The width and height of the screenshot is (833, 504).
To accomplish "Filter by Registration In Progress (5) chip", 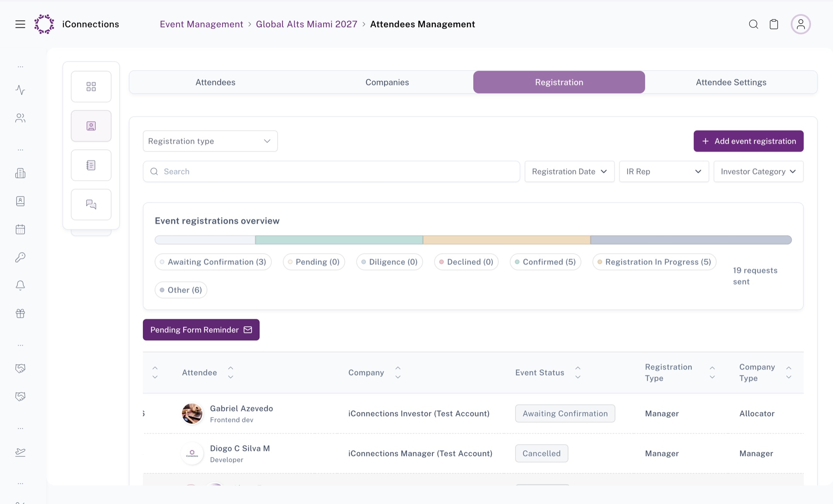I will 654,262.
